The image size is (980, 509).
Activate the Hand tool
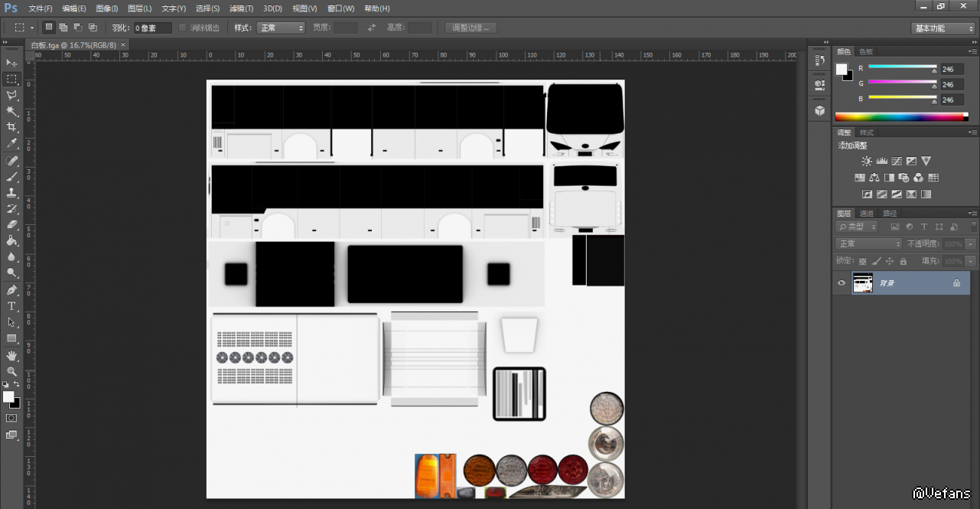(11, 356)
